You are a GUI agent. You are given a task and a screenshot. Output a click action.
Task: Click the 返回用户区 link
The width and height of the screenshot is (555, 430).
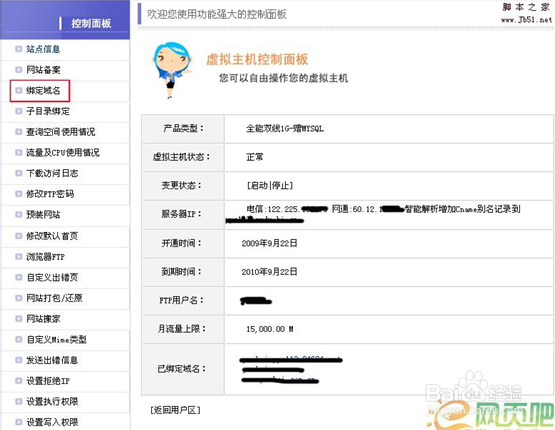pos(175,410)
